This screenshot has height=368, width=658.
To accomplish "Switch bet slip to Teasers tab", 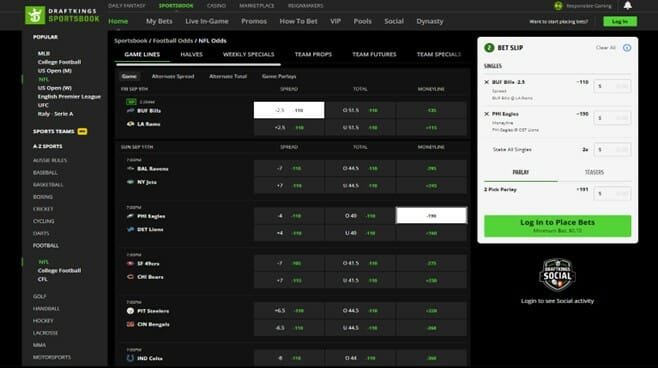I will (x=594, y=172).
